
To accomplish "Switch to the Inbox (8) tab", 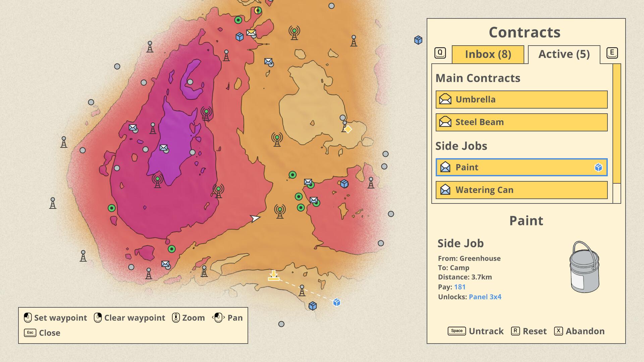I will (x=488, y=54).
